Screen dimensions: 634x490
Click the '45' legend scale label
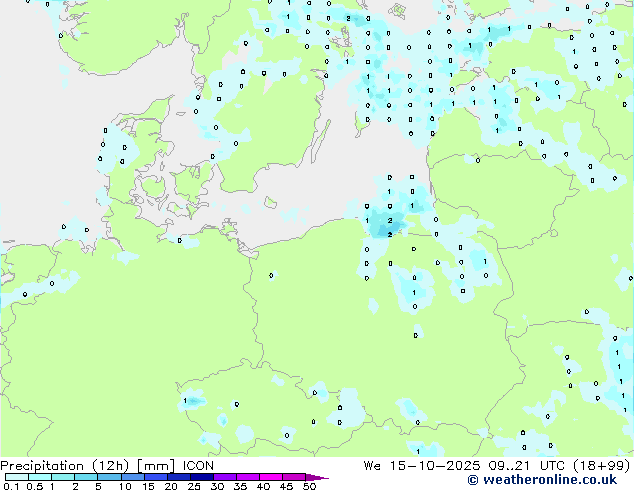click(286, 486)
